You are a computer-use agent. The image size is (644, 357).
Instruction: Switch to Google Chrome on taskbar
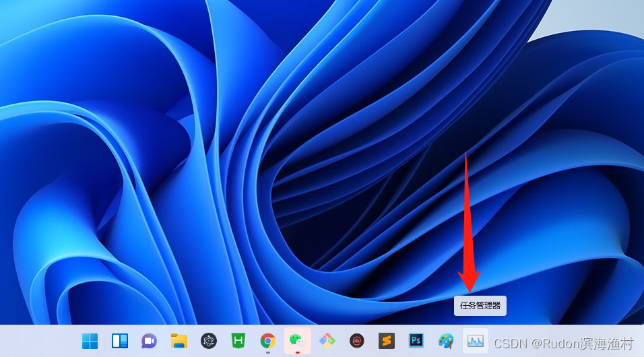pyautogui.click(x=268, y=341)
